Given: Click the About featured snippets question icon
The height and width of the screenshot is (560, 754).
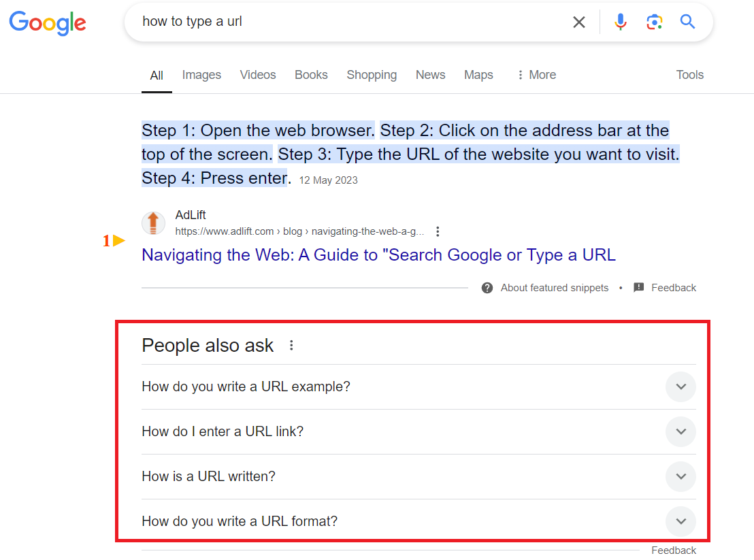Looking at the screenshot, I should tap(487, 288).
